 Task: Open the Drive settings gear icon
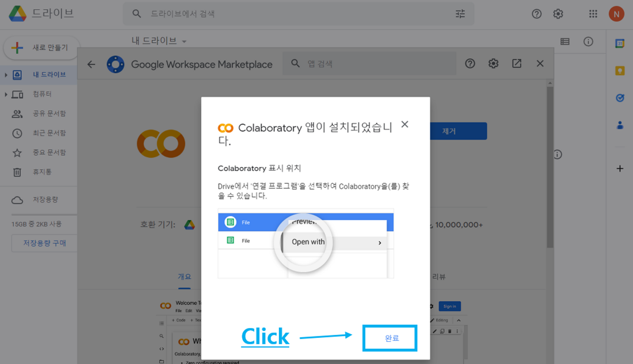pyautogui.click(x=558, y=14)
